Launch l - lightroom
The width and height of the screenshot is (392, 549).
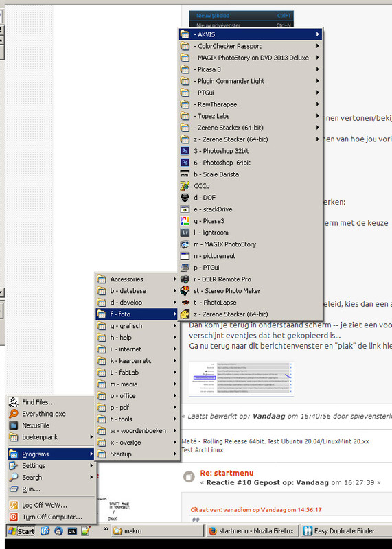pyautogui.click(x=251, y=233)
